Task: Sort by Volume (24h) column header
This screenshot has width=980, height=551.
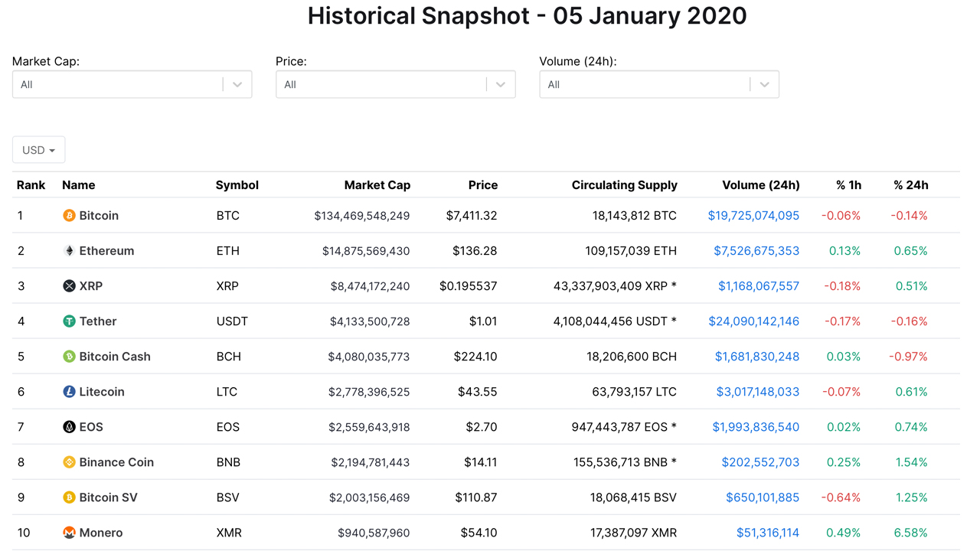Action: (761, 185)
